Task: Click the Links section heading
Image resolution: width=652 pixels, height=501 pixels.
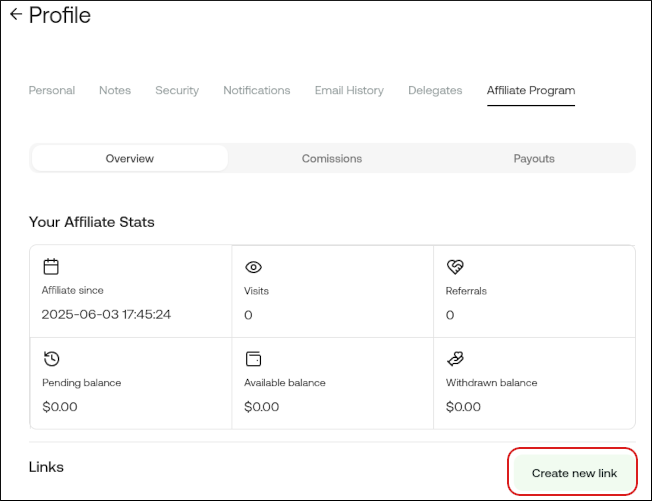Action: pyautogui.click(x=46, y=467)
